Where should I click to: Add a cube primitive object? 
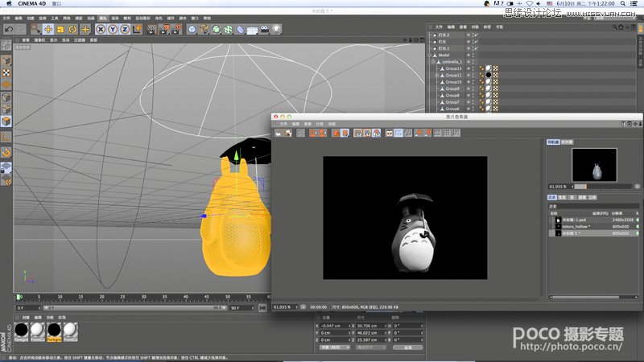point(193,29)
